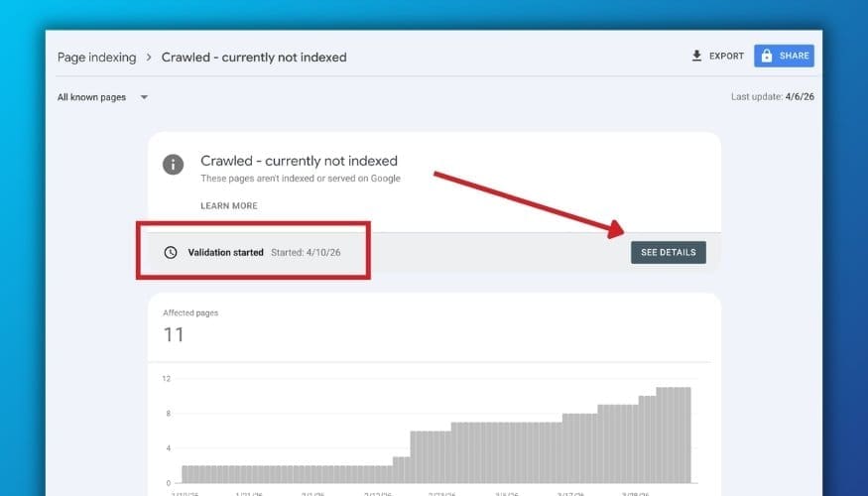The height and width of the screenshot is (496, 868).
Task: Click the Last update: 4/6/26 text
Action: click(x=772, y=97)
